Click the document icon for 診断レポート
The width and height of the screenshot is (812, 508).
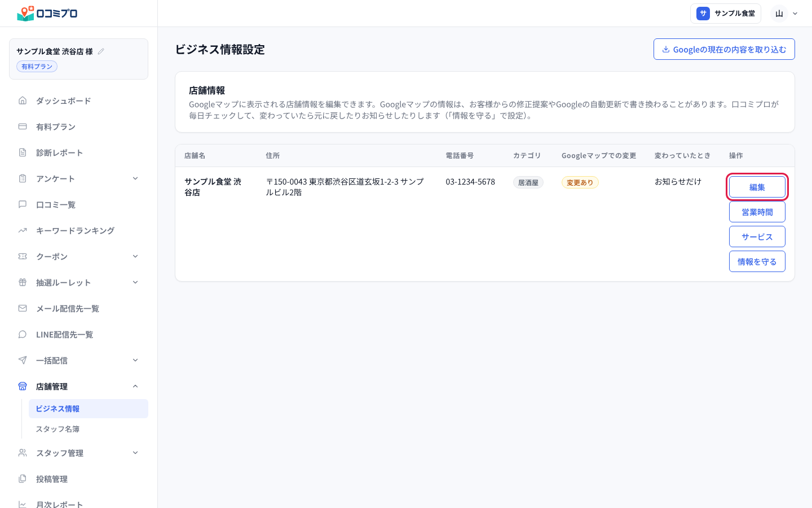pos(23,152)
